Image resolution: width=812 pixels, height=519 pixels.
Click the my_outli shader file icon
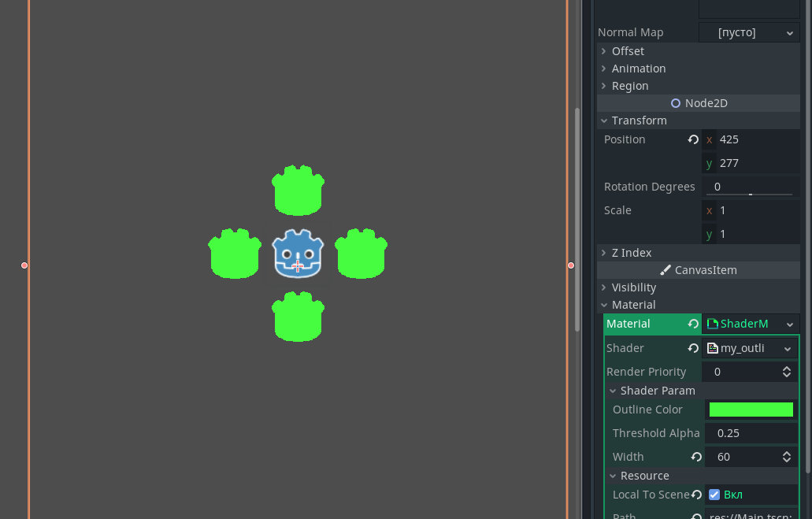[713, 348]
